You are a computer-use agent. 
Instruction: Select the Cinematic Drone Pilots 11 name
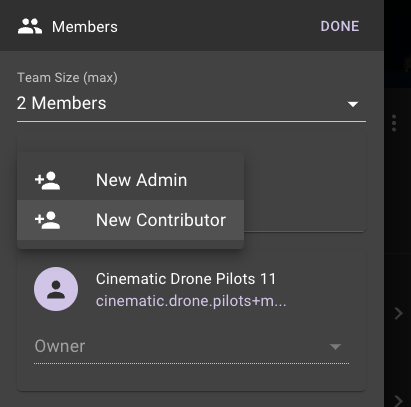coord(186,279)
